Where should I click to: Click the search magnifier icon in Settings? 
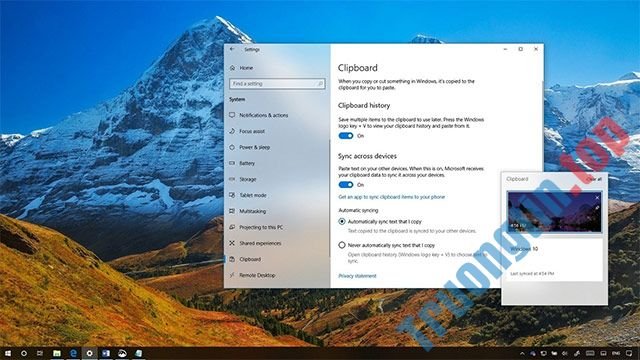click(320, 84)
